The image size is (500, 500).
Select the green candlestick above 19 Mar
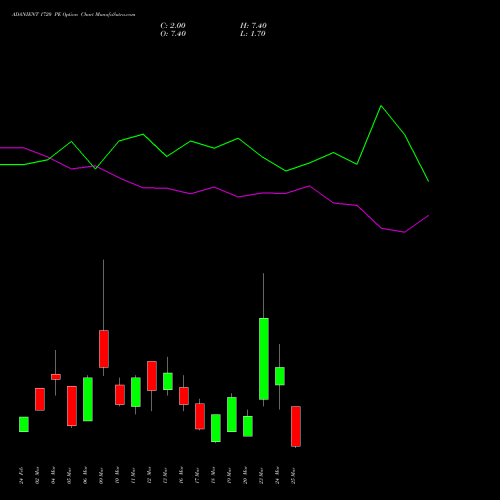click(x=232, y=414)
